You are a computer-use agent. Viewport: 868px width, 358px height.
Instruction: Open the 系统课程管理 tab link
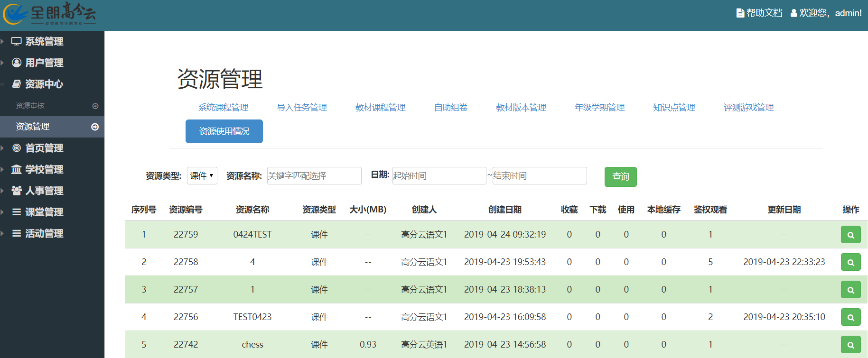[223, 108]
